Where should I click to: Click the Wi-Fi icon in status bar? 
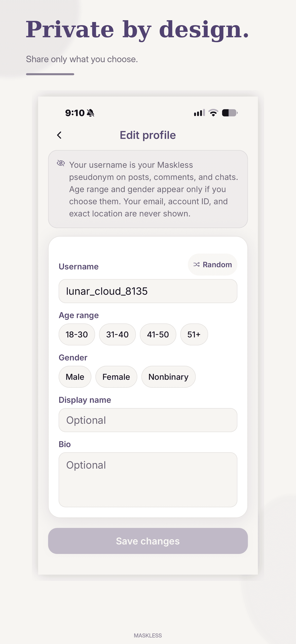(x=213, y=113)
